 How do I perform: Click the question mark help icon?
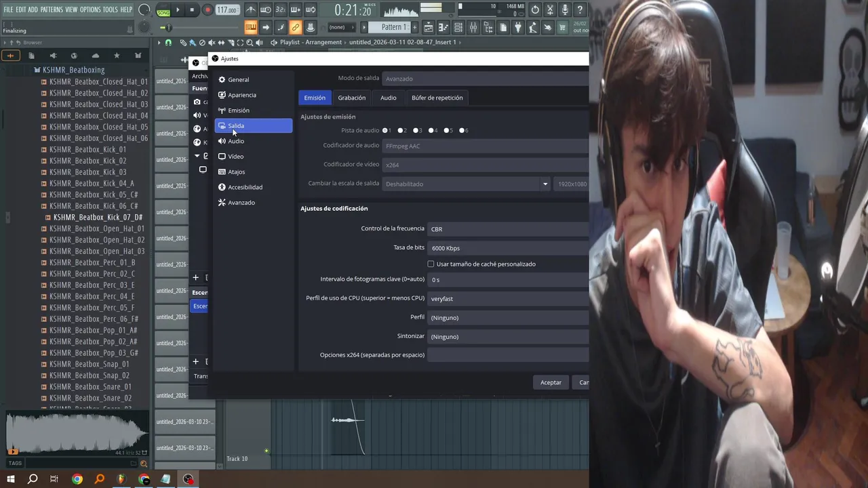click(x=580, y=10)
